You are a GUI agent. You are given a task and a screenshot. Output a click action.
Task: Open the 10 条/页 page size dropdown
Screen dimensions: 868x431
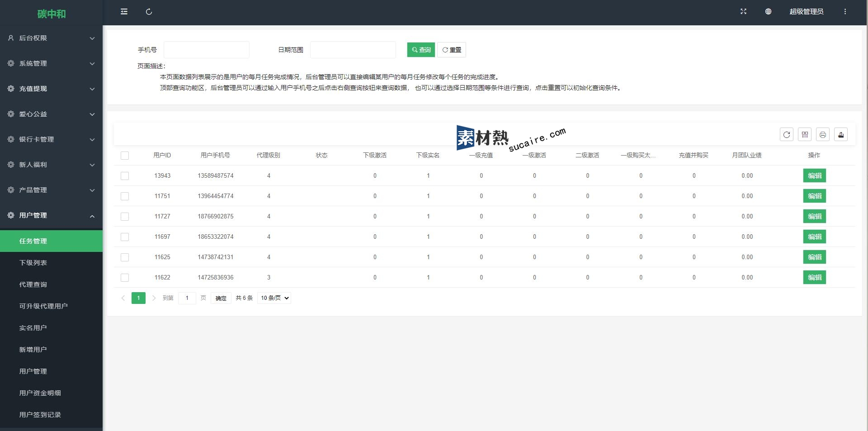pyautogui.click(x=274, y=298)
